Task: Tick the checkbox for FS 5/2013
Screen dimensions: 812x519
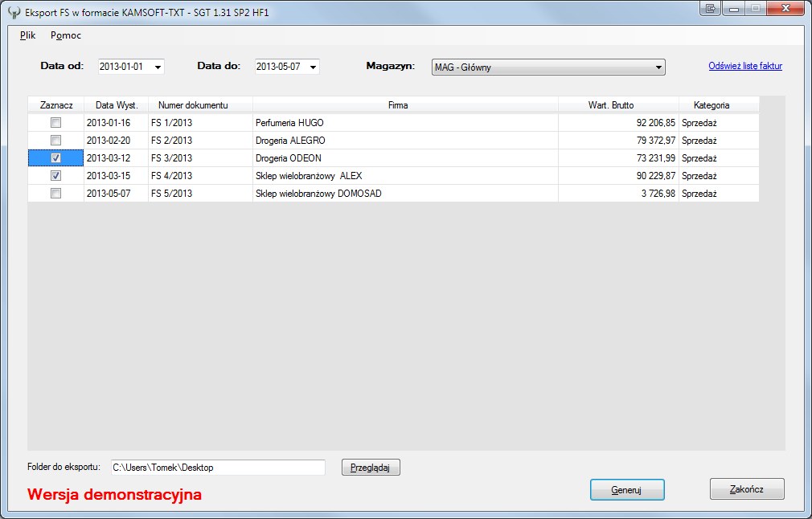Action: click(x=56, y=193)
